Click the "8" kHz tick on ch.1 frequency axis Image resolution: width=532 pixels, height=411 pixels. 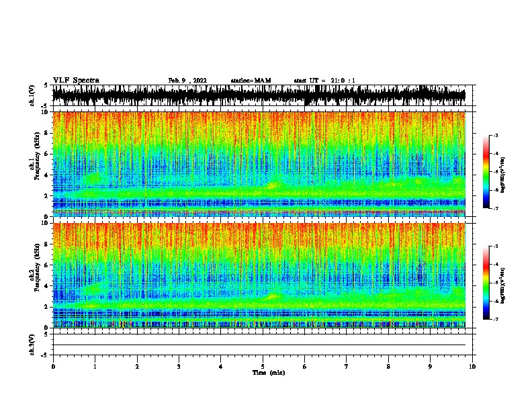(x=47, y=133)
